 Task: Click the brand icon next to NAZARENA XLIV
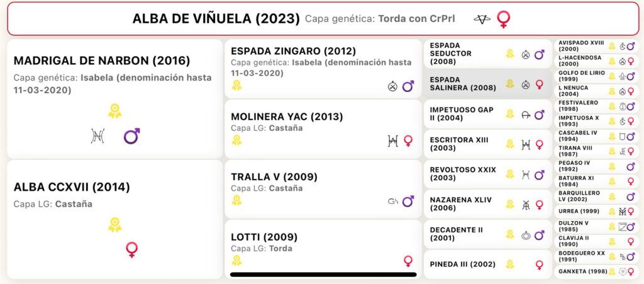525,205
